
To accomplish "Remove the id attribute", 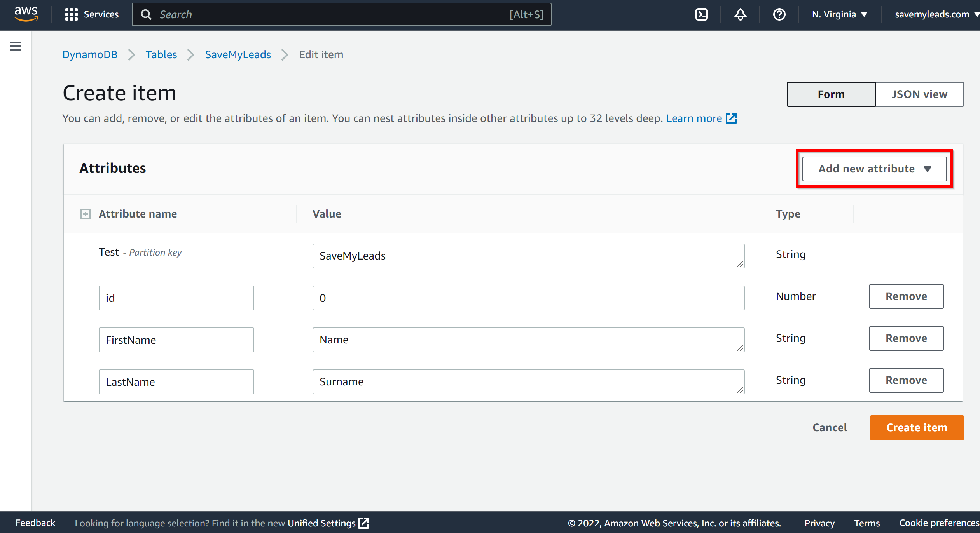I will tap(906, 296).
